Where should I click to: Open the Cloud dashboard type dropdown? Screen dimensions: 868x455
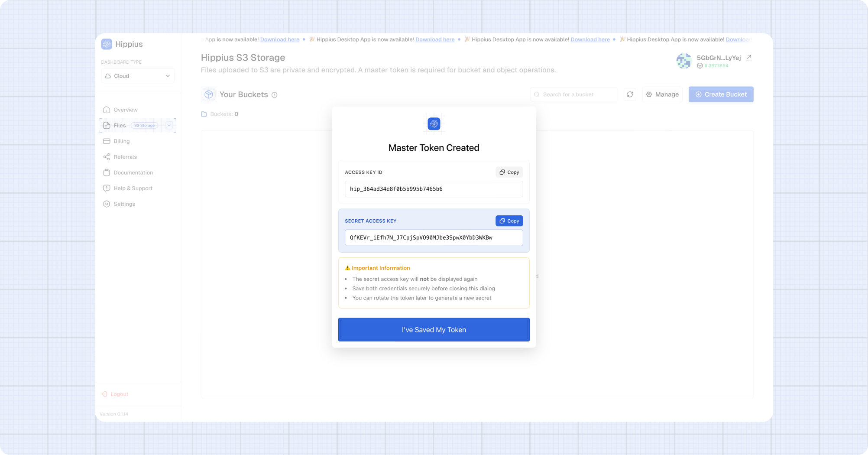[x=138, y=76]
